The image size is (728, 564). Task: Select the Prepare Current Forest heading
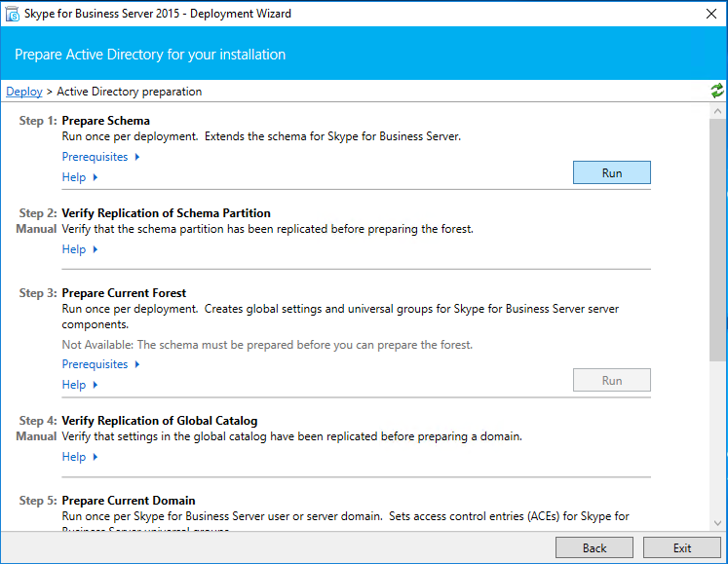click(x=124, y=293)
